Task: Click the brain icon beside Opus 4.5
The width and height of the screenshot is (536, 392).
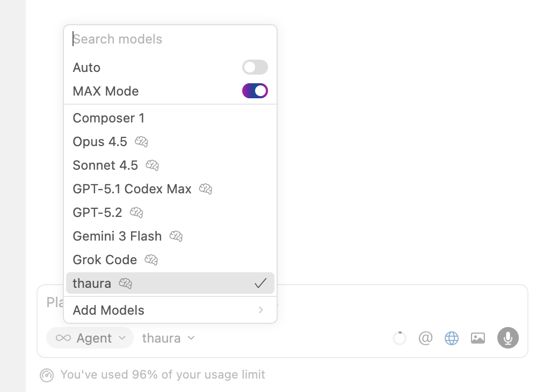Action: tap(141, 142)
